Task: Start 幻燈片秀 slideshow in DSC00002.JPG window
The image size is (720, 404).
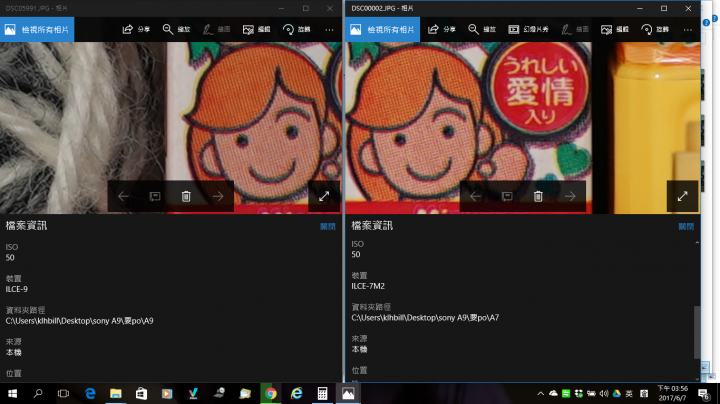Action: (x=529, y=29)
